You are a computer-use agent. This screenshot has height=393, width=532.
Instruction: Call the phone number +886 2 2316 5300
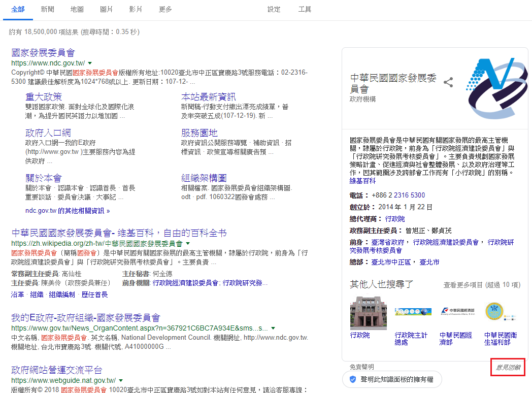click(x=398, y=195)
